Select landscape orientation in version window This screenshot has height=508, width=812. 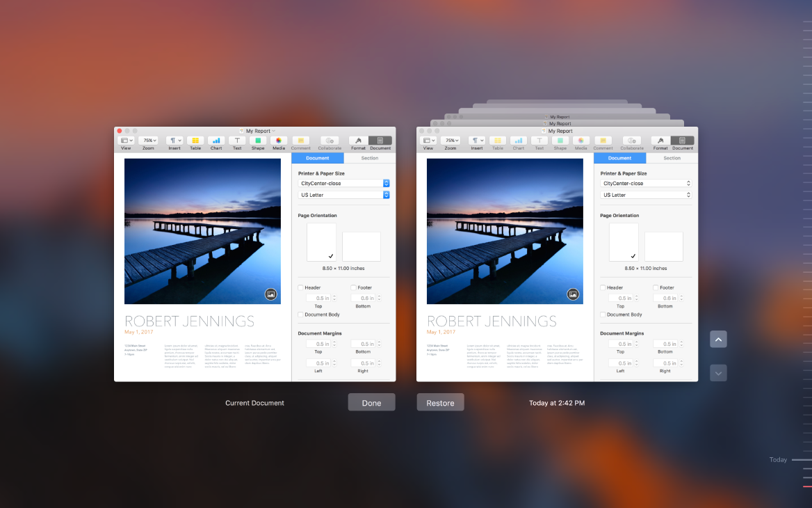pos(664,247)
